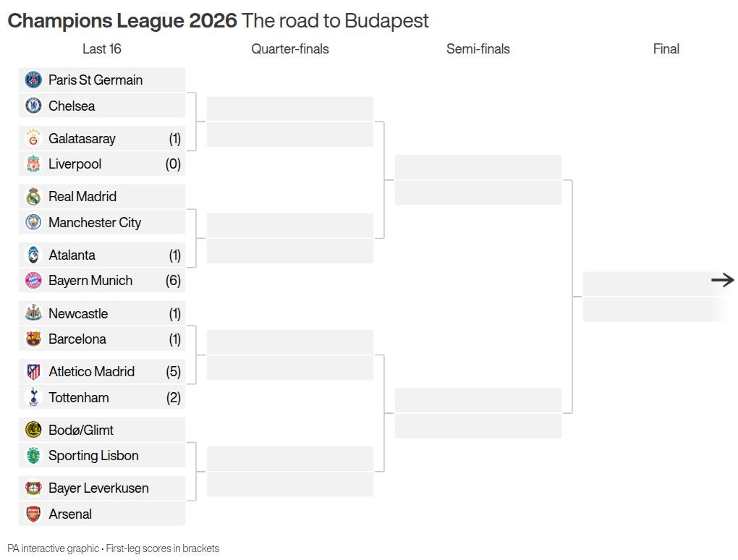Screen dimensions: 738x560
Task: Click the Arsenal club crest
Action: pyautogui.click(x=33, y=514)
